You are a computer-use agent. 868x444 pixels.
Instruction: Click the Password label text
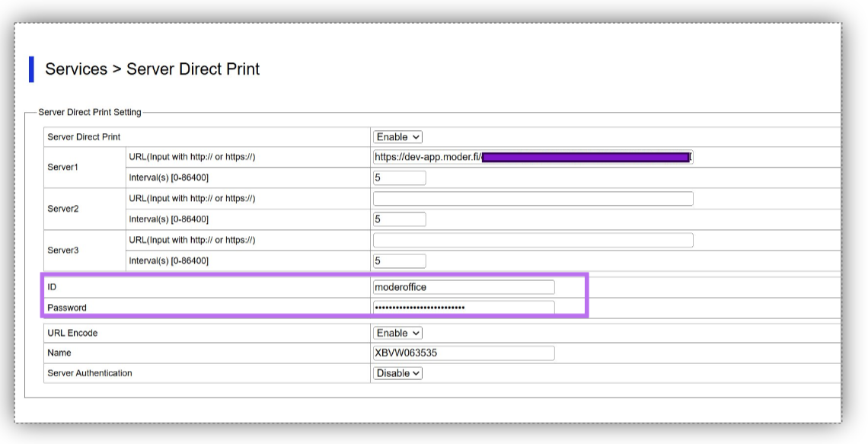67,308
